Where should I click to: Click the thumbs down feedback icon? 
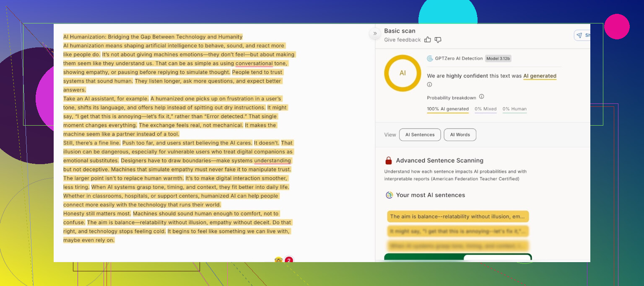pyautogui.click(x=438, y=40)
